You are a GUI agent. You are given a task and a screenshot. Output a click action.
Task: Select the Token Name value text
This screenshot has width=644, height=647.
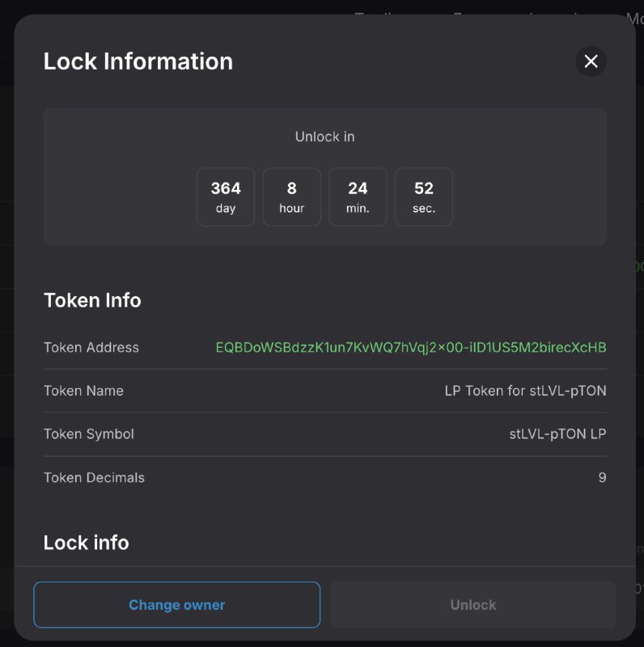(x=525, y=391)
